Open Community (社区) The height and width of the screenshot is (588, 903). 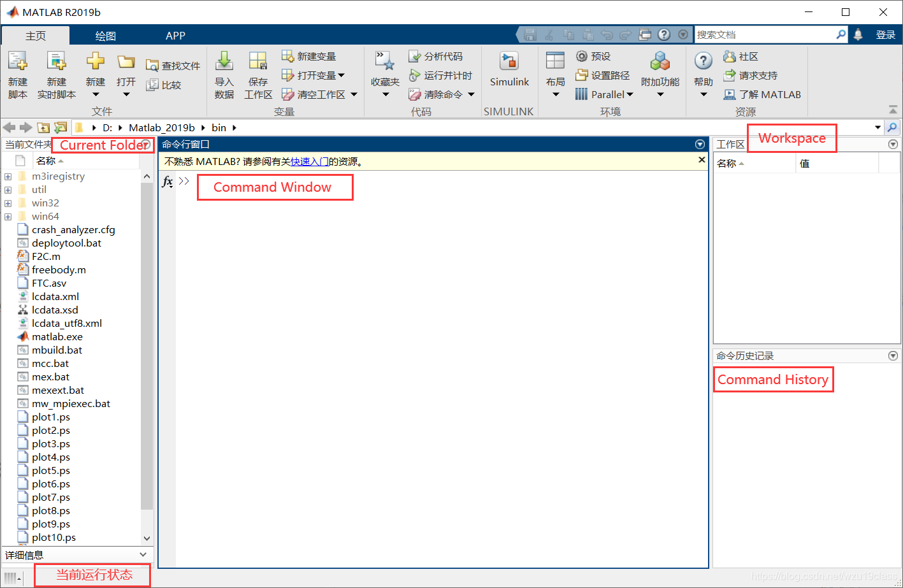pos(741,56)
